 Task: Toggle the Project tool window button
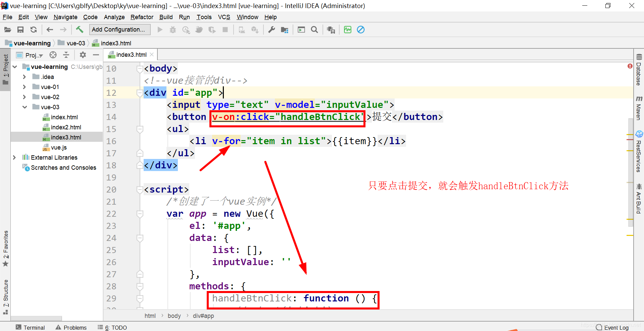5,70
